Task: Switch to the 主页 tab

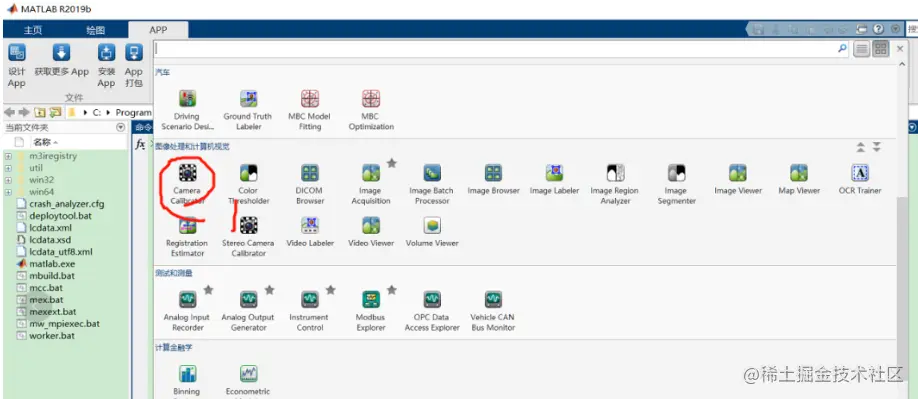Action: [x=33, y=30]
